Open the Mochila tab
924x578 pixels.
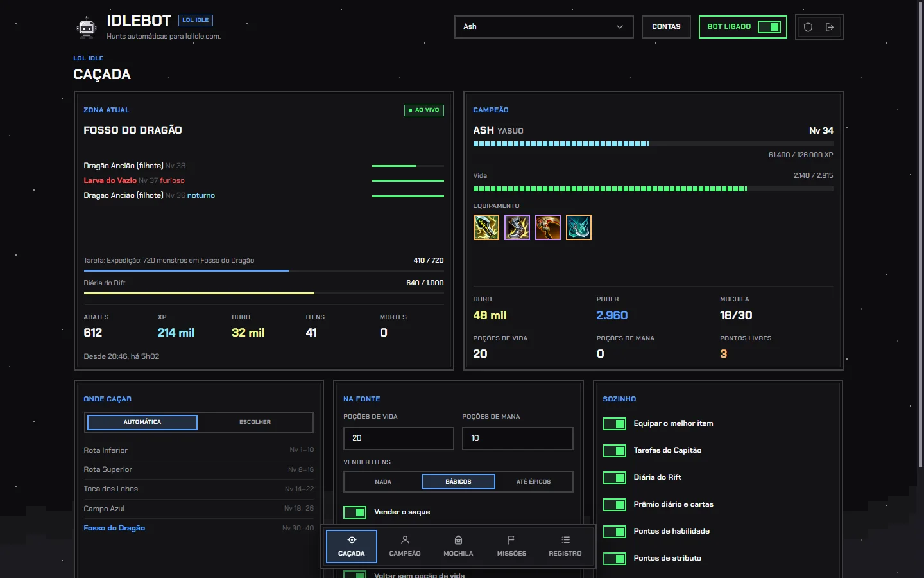pyautogui.click(x=458, y=546)
